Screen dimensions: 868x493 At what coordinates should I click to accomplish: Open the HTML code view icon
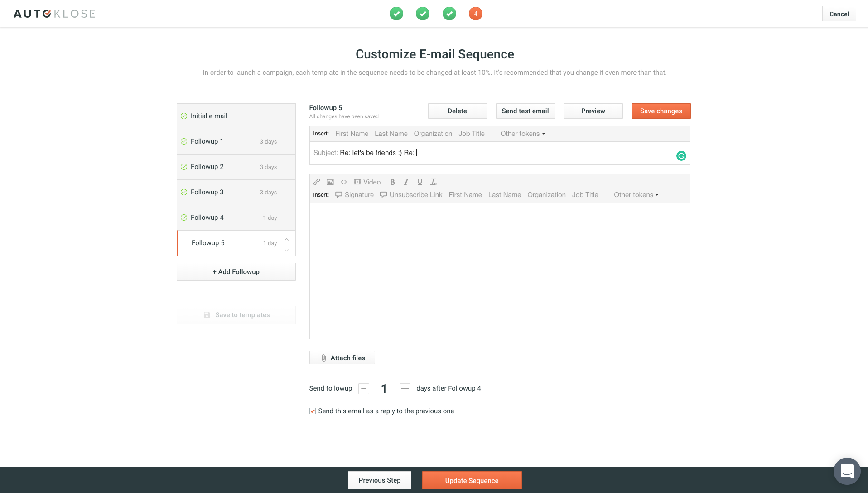(344, 182)
